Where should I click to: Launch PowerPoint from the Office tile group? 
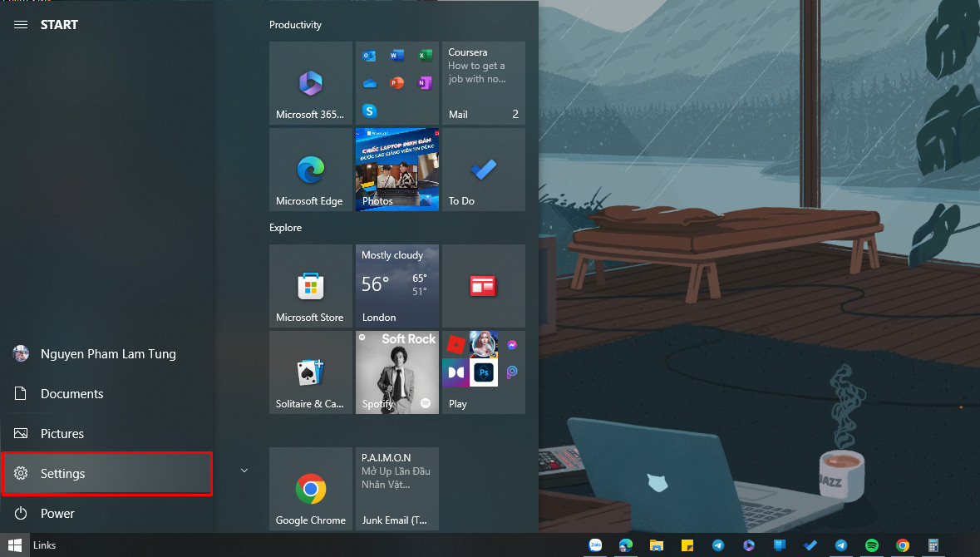click(x=396, y=83)
